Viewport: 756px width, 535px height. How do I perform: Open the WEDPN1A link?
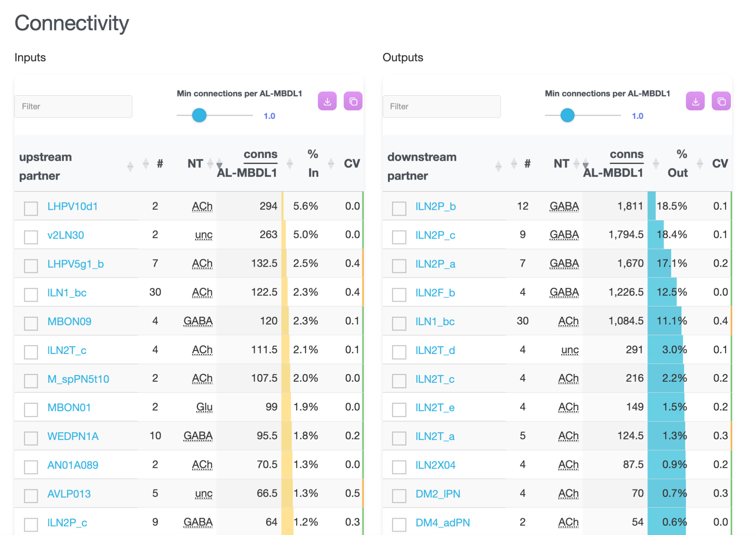(73, 436)
